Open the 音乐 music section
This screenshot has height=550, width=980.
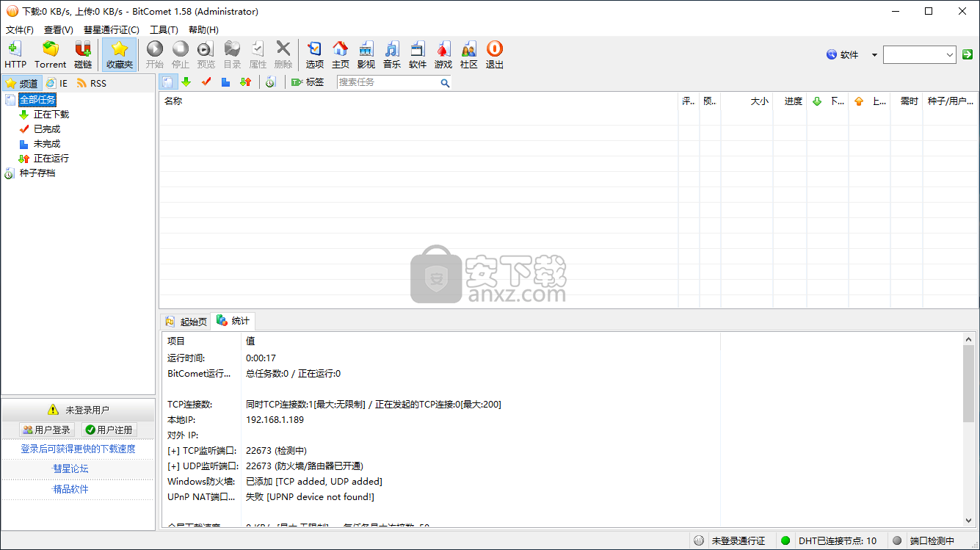pyautogui.click(x=392, y=55)
